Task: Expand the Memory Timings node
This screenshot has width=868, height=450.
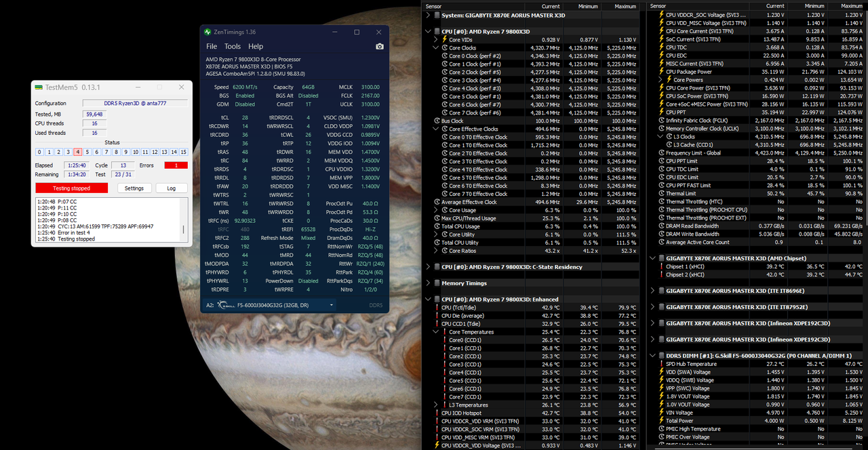Action: (427, 283)
